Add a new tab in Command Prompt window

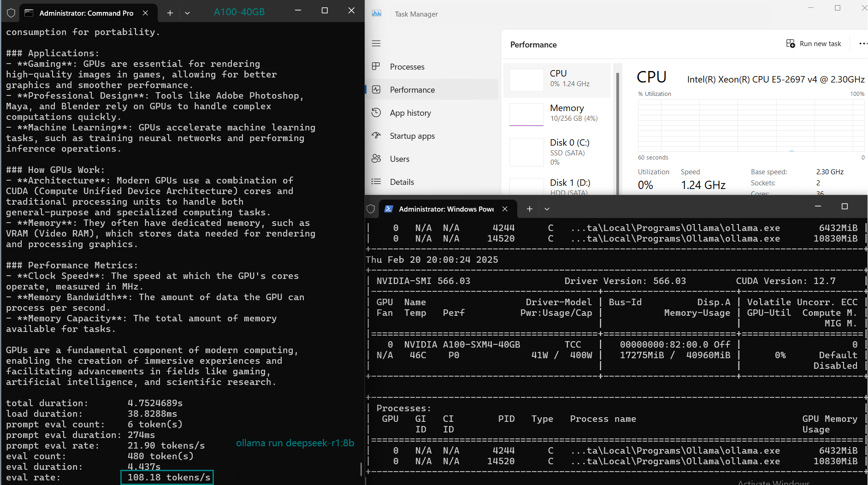(x=170, y=13)
